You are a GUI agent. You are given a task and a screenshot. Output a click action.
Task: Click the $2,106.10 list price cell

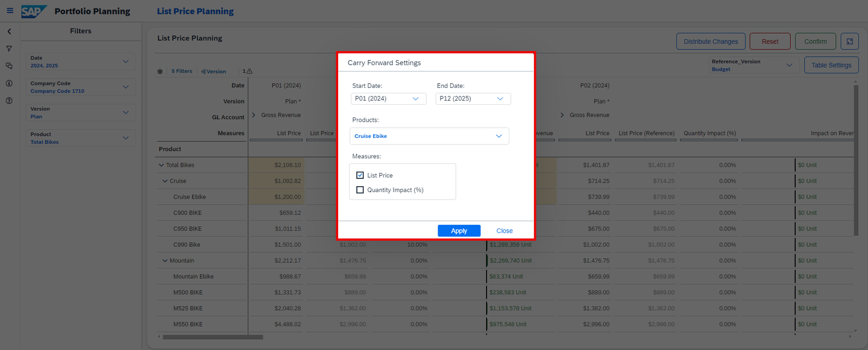point(277,165)
